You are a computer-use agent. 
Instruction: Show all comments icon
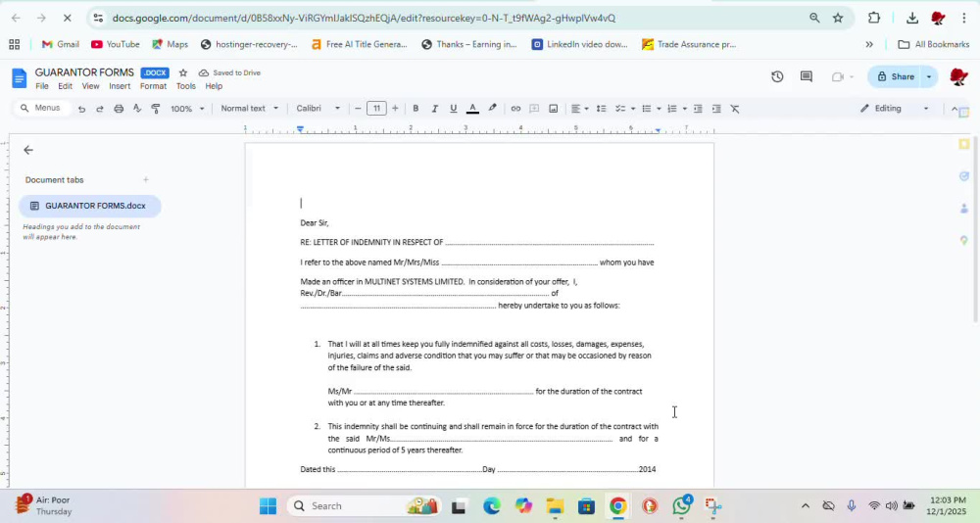click(x=807, y=76)
